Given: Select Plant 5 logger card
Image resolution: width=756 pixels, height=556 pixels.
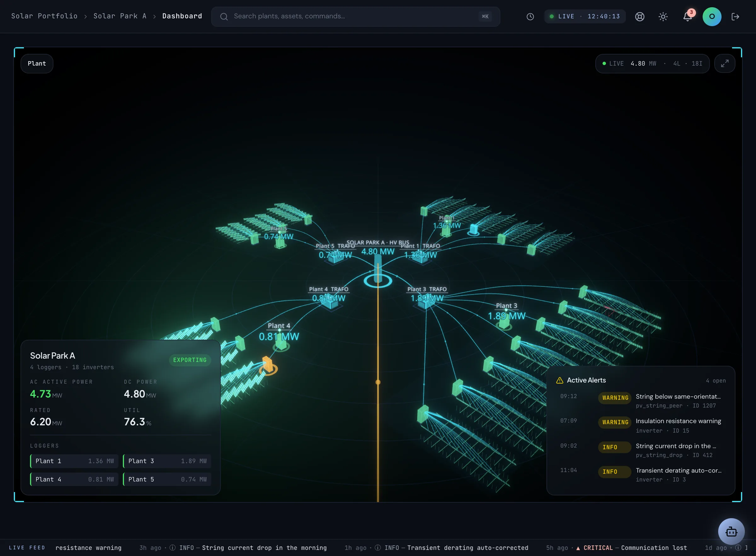Looking at the screenshot, I should point(167,479).
